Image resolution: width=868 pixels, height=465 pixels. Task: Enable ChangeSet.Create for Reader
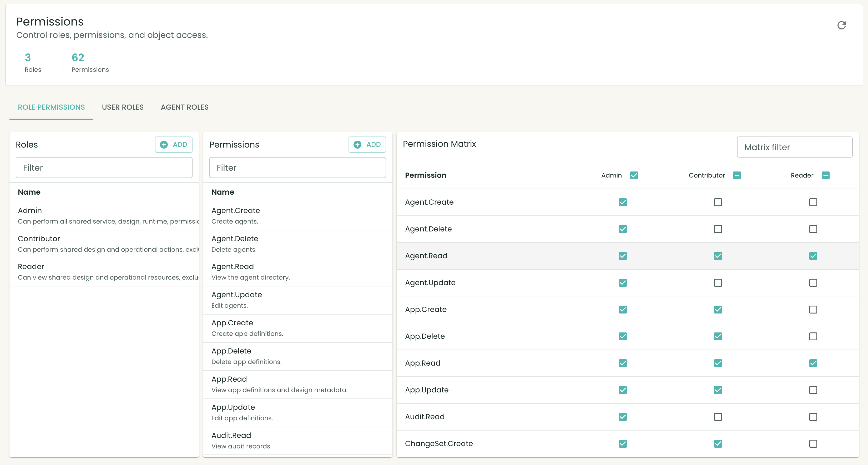(813, 444)
